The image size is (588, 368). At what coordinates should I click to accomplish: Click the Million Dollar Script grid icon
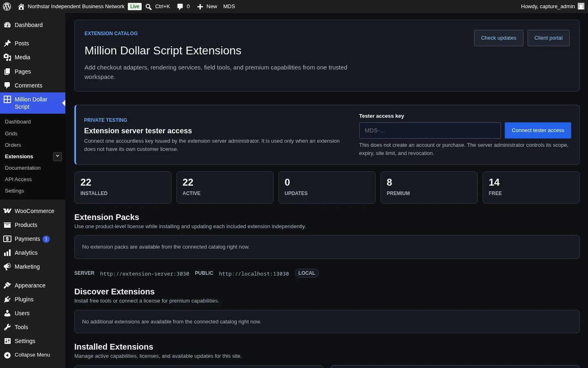click(x=7, y=99)
